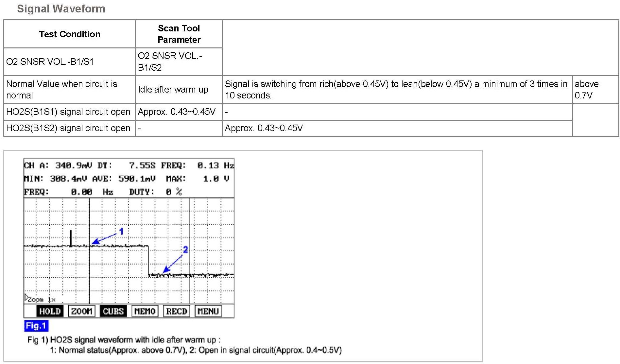
Task: Click Approx. 0.43~0.45V in the B1S2 row
Action: pos(264,128)
